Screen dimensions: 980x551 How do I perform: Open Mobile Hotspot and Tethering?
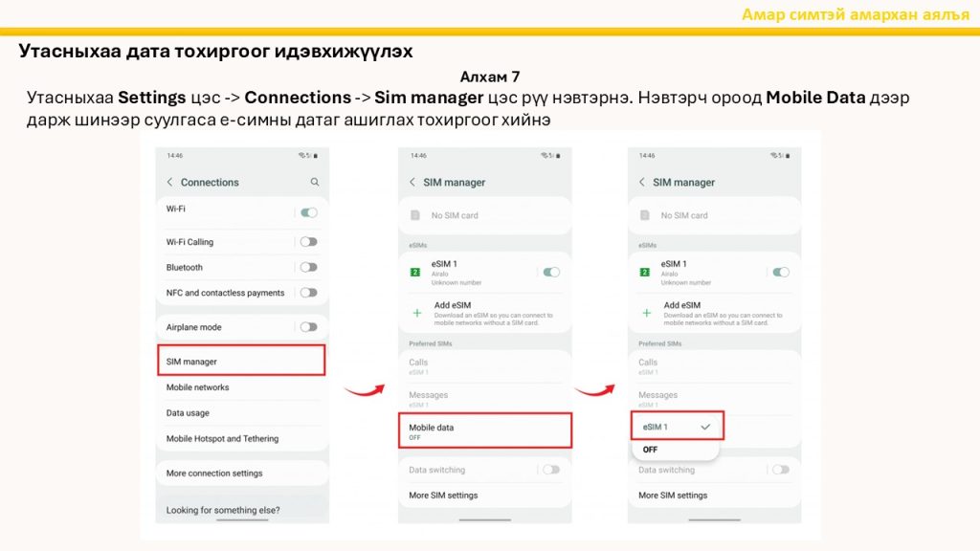coord(222,439)
